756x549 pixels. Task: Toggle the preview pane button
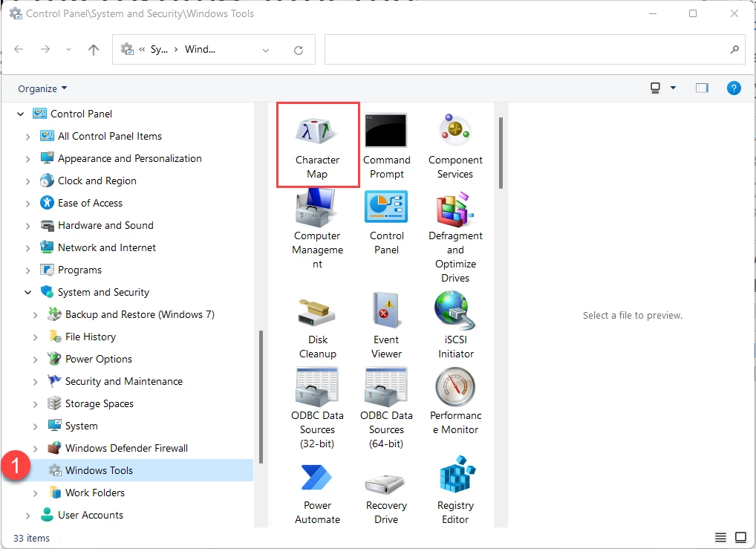tap(702, 88)
